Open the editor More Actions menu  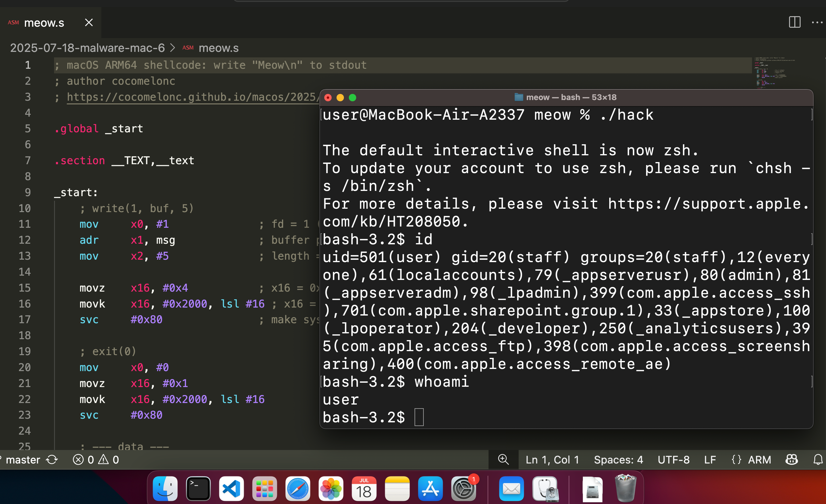click(817, 22)
